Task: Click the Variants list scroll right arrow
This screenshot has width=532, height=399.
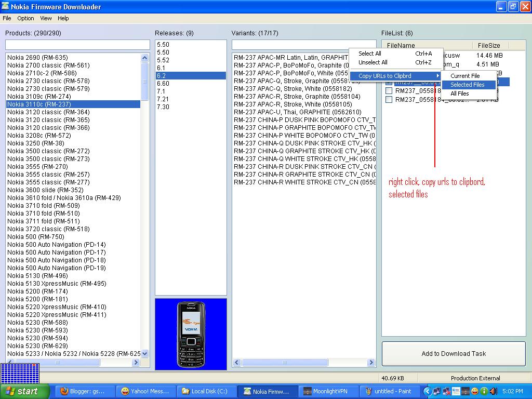Action: tap(371, 362)
